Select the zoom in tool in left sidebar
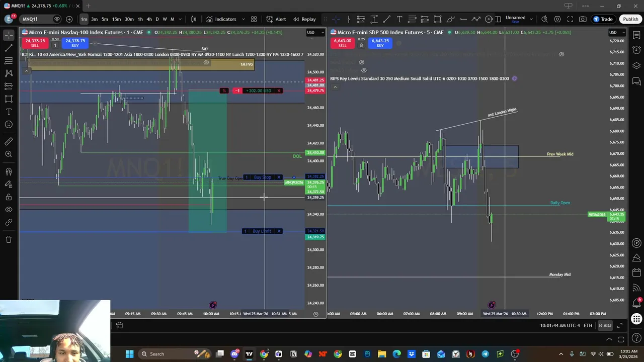644x362 pixels. point(9,154)
